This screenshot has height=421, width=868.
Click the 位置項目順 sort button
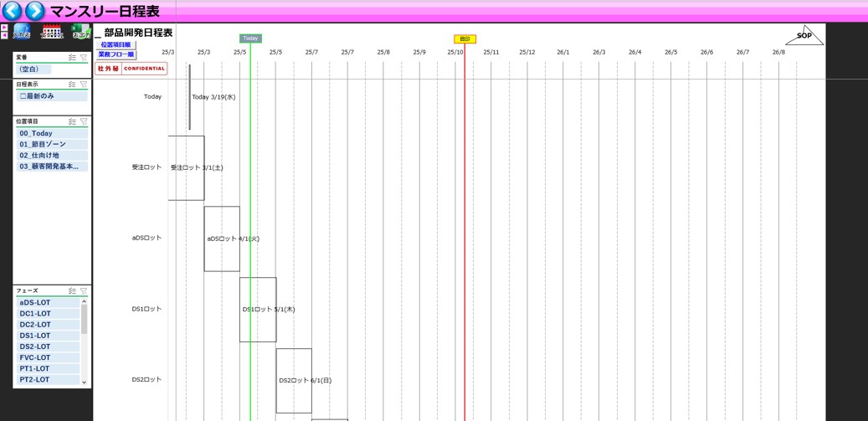click(x=116, y=44)
